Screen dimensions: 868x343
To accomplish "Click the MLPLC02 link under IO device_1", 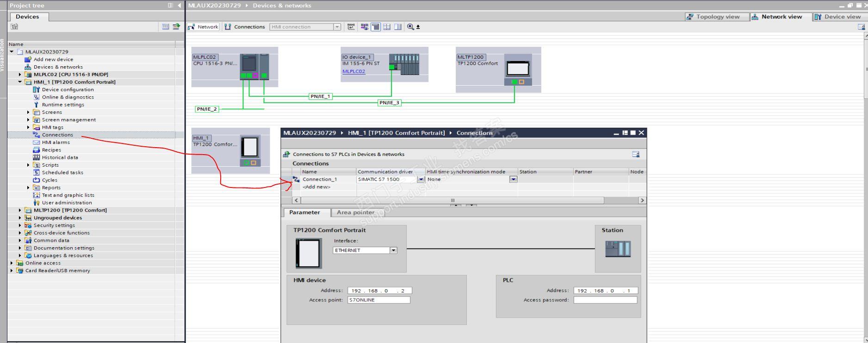I will click(353, 71).
